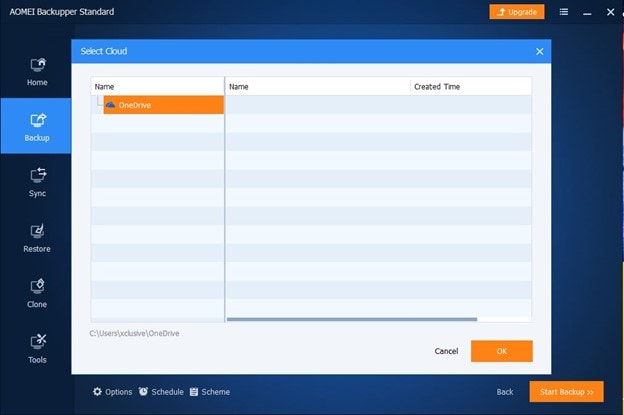This screenshot has width=624, height=415.
Task: Open the Sync section
Action: tap(37, 183)
